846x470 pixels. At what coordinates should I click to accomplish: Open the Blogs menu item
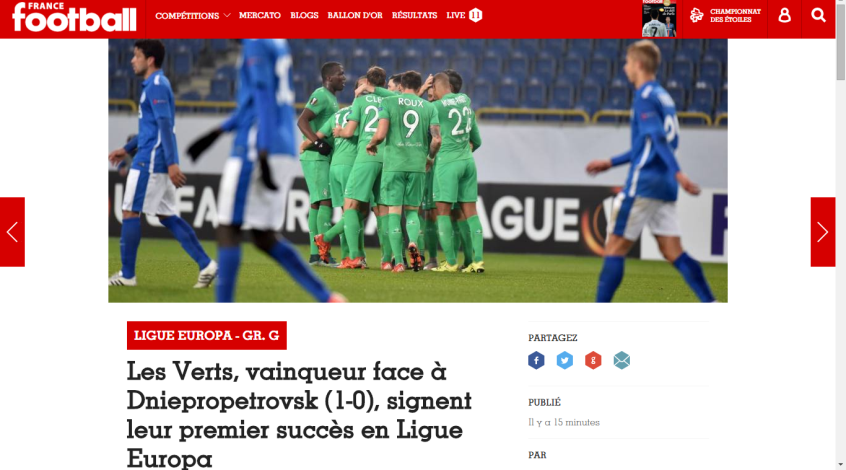coord(304,16)
